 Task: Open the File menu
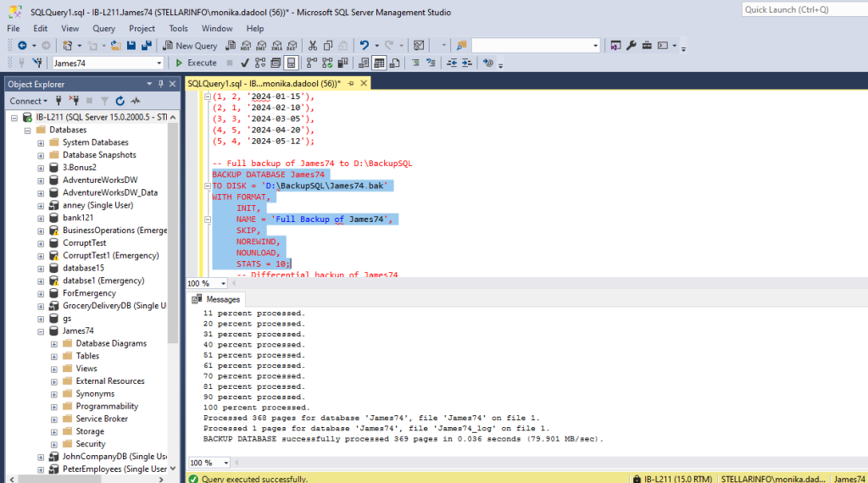[14, 28]
